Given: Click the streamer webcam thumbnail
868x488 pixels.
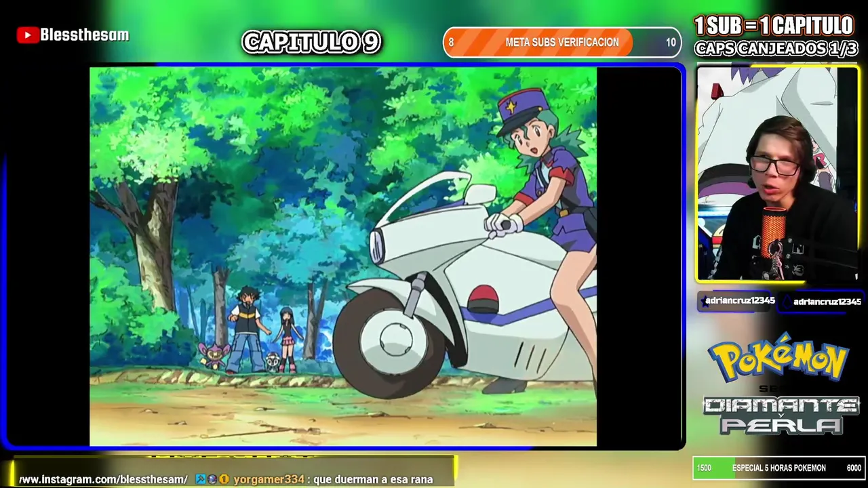Looking at the screenshot, I should 777,174.
